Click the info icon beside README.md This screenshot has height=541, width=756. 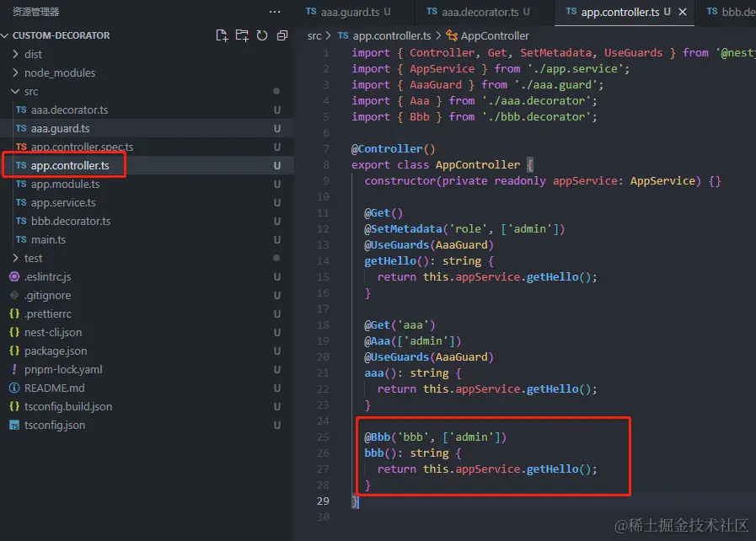click(14, 388)
